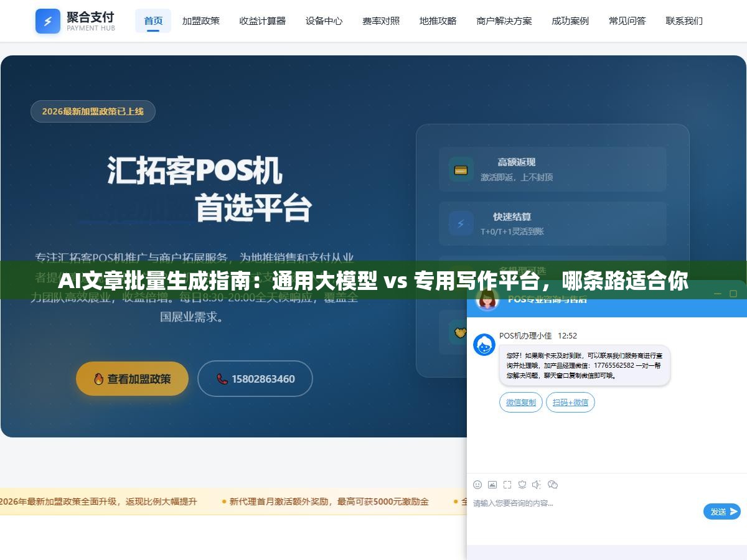Open 地推攻略 navigation item

click(438, 21)
